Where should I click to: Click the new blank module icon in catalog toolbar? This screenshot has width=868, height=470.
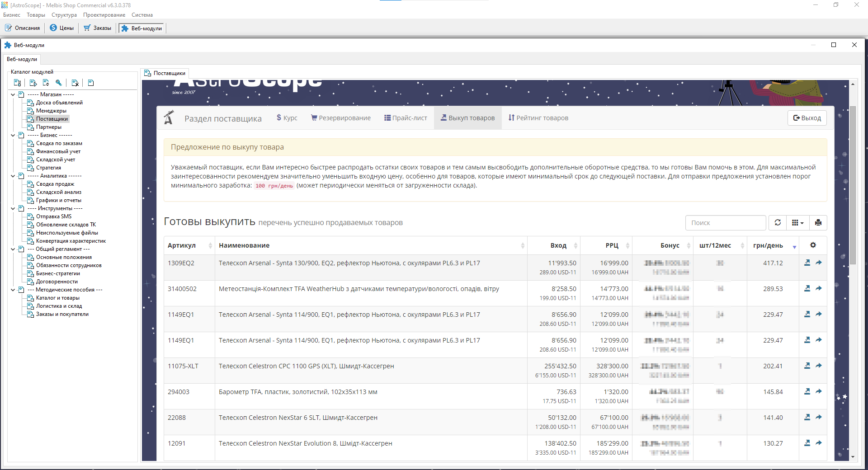tap(91, 83)
